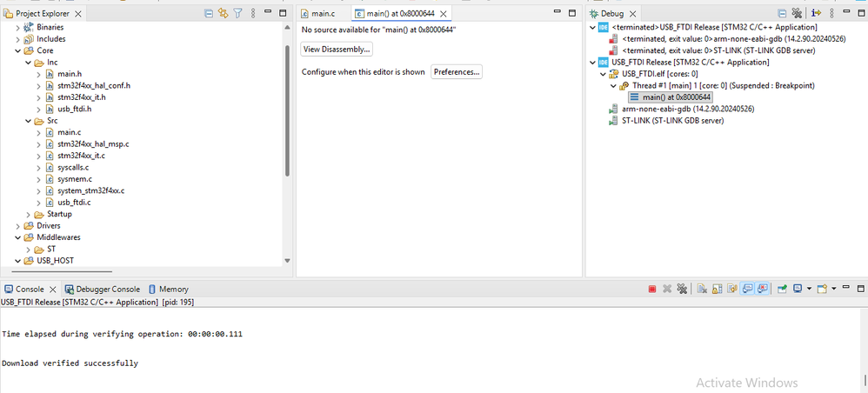Screen dimensions: 868x393
Task: Click the Project Explorer vertical scrollbar
Action: pyautogui.click(x=287, y=110)
